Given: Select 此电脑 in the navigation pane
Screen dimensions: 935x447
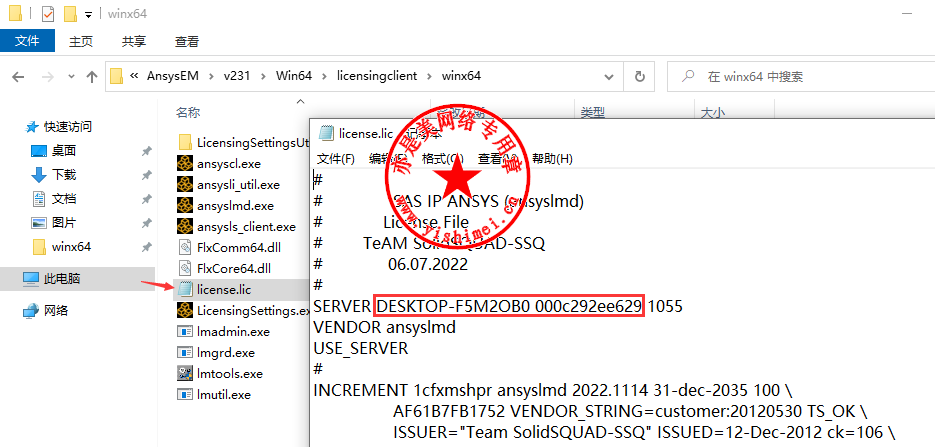Looking at the screenshot, I should coord(52,278).
